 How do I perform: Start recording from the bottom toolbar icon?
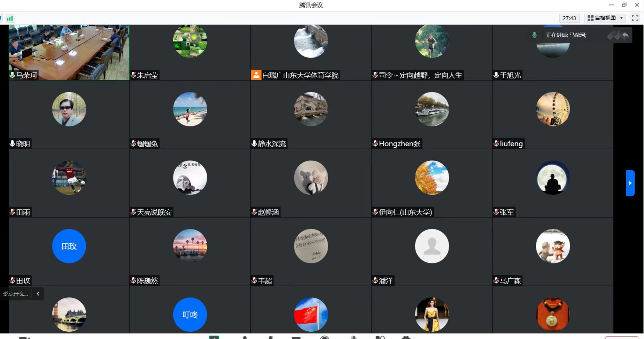click(324, 337)
